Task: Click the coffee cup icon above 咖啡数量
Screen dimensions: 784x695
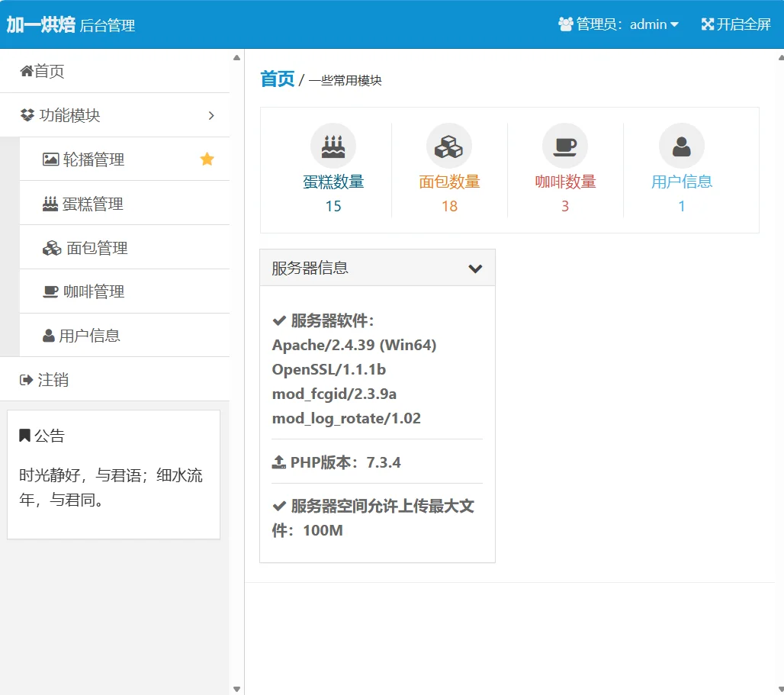Action: [x=565, y=145]
